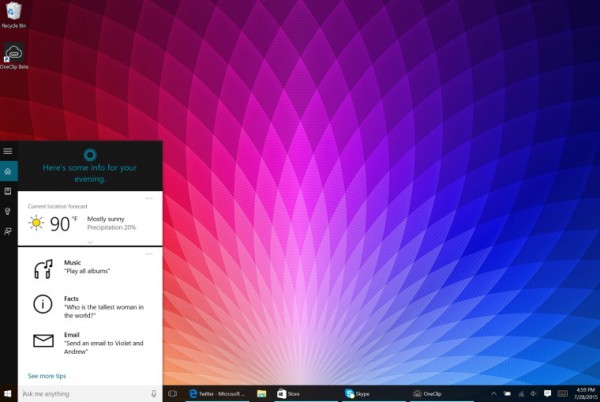Open the Cortana hamburger menu
Image resolution: width=600 pixels, height=402 pixels.
[8, 151]
